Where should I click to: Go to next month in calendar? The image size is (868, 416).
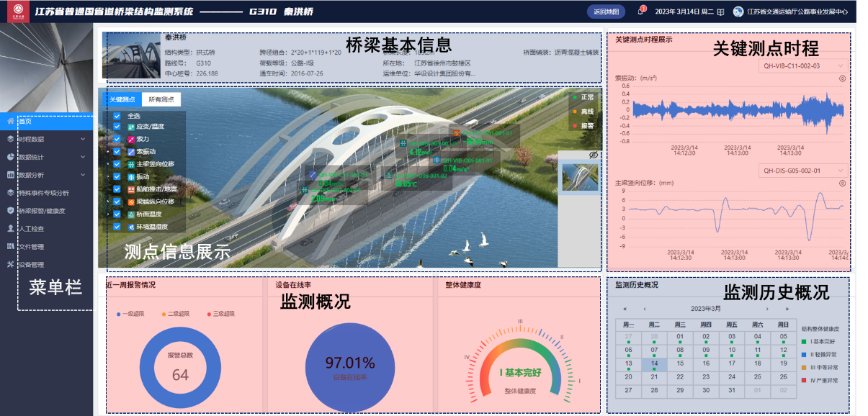(x=767, y=309)
